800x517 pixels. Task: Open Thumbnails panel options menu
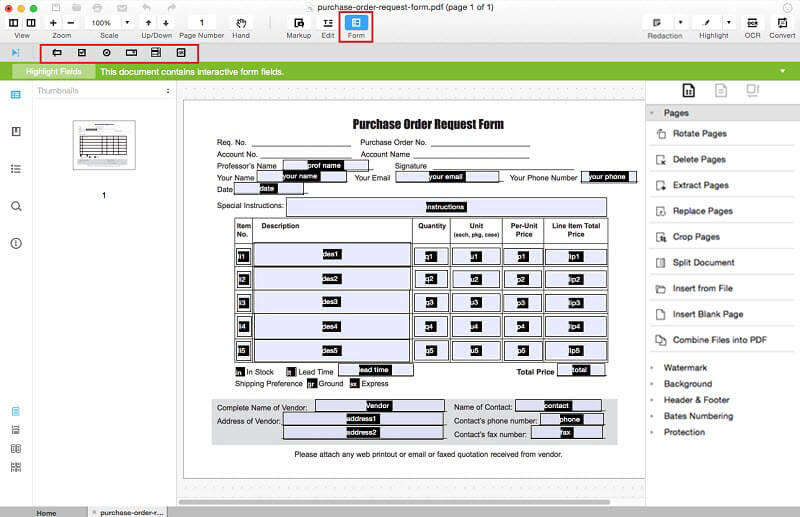tap(168, 91)
